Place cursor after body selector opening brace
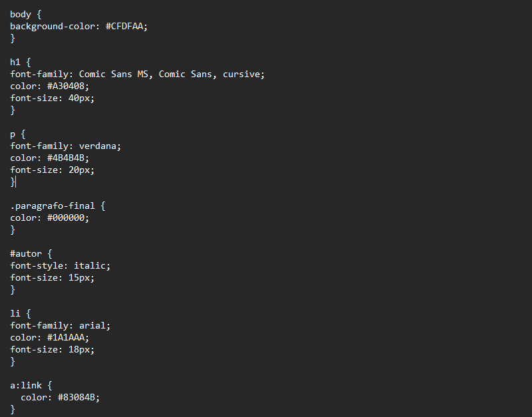The width and height of the screenshot is (532, 417). (x=41, y=14)
